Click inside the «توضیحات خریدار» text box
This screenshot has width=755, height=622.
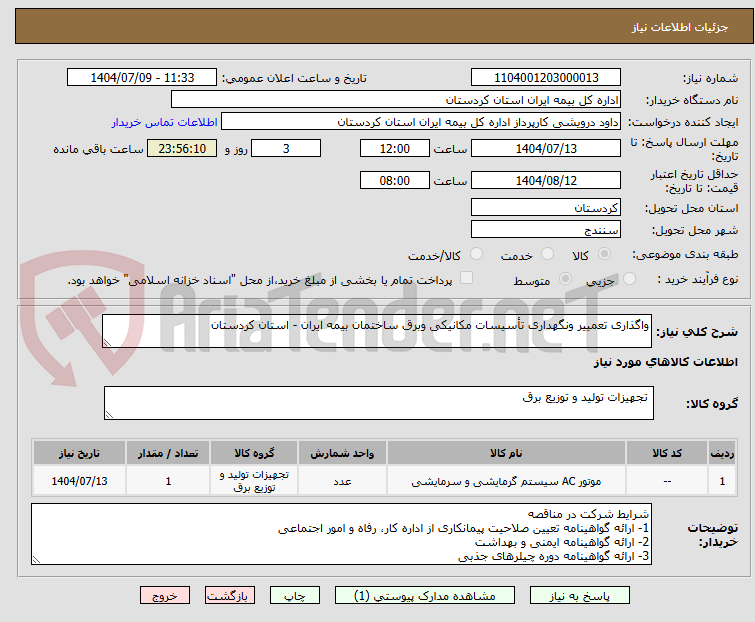click(x=340, y=535)
